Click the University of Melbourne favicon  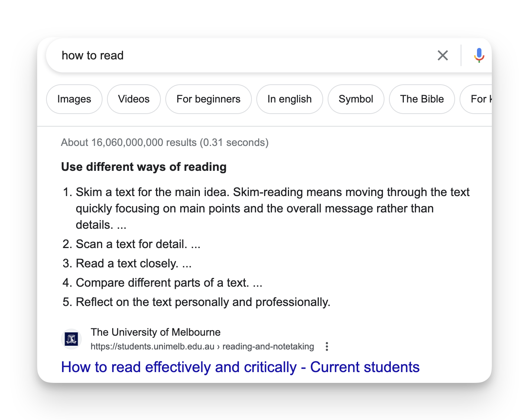[x=71, y=339]
